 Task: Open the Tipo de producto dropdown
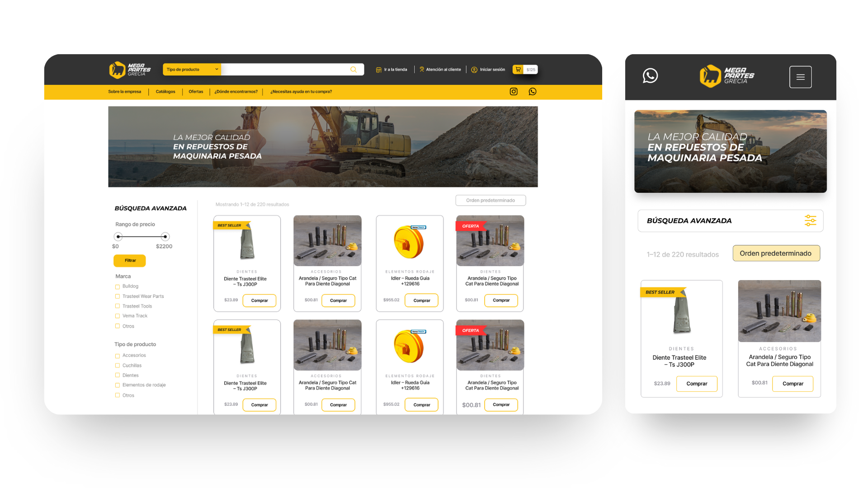pos(192,70)
